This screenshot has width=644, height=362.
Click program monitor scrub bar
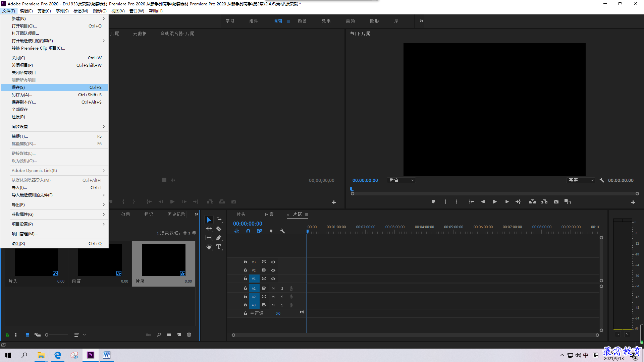495,194
